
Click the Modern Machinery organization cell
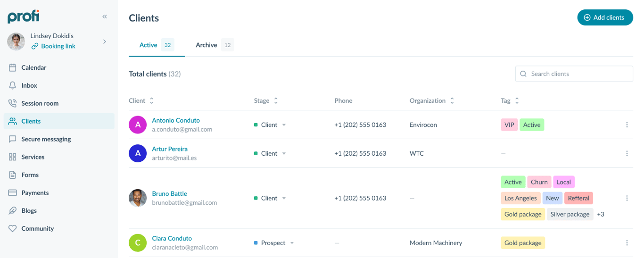(x=436, y=243)
